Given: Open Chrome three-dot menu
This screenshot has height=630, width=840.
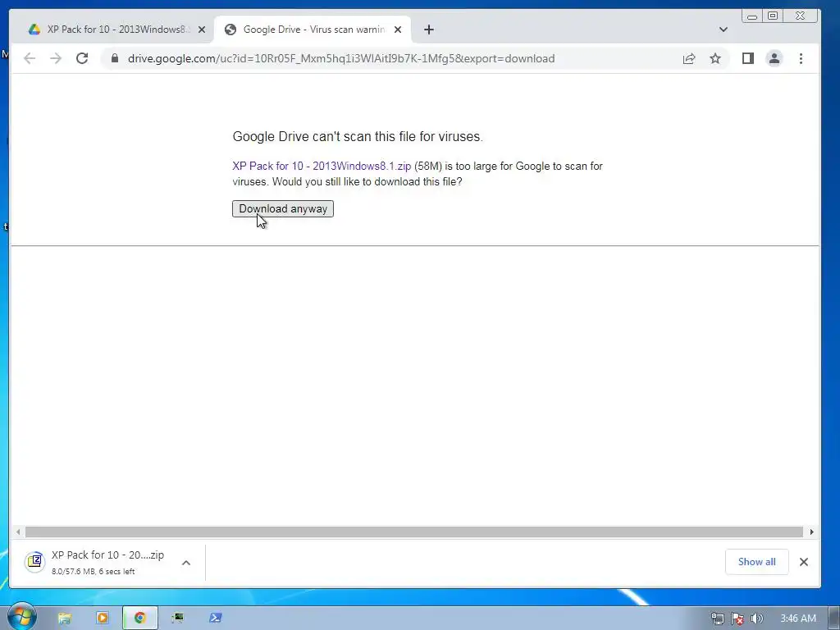Looking at the screenshot, I should point(801,58).
